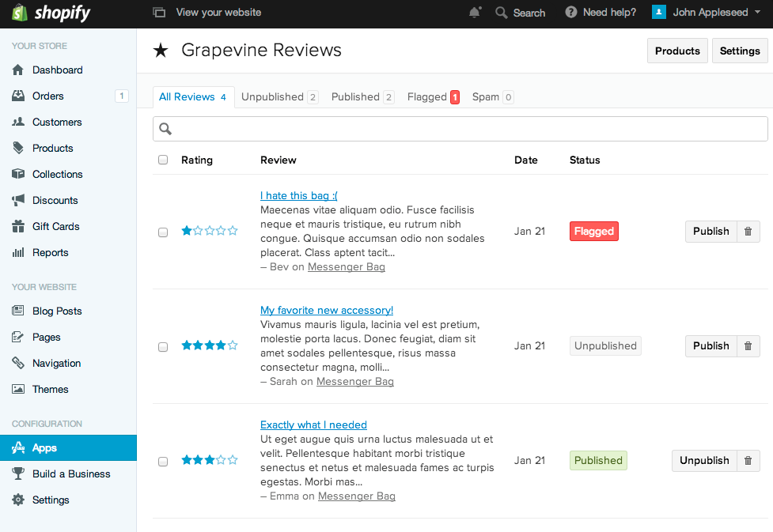Switch to the Flagged tab

tap(434, 97)
